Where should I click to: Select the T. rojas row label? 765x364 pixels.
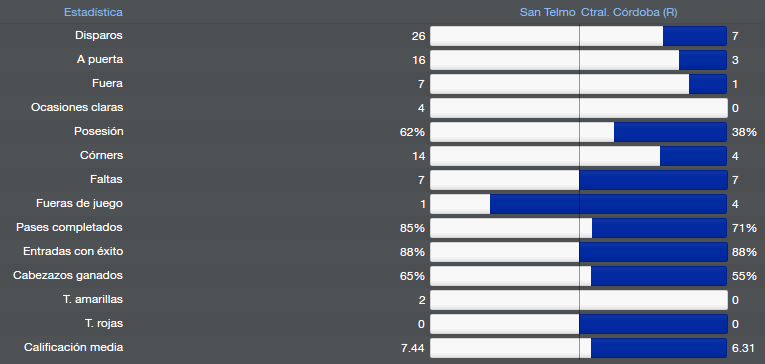coord(104,323)
